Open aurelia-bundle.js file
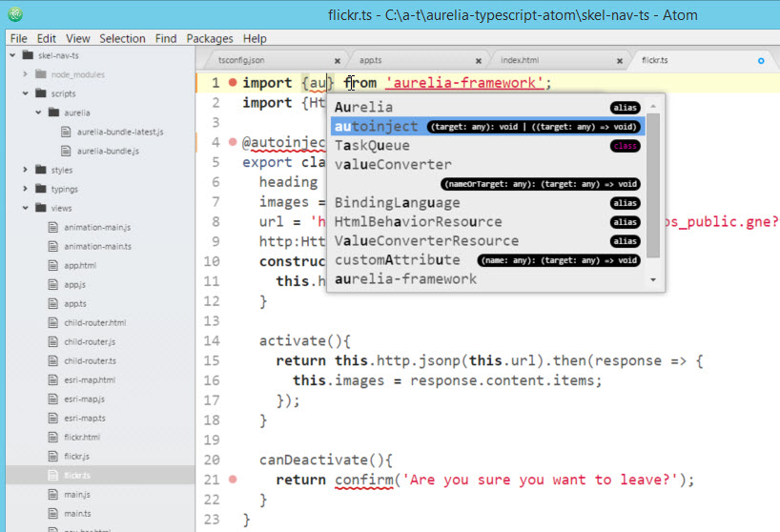Screen dimensions: 780x532 click(108, 151)
